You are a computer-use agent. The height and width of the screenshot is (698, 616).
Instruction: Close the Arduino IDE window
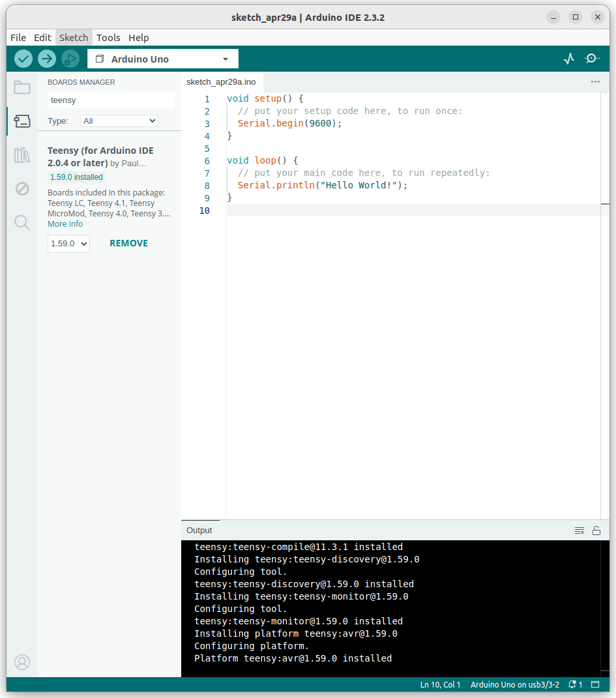[598, 18]
